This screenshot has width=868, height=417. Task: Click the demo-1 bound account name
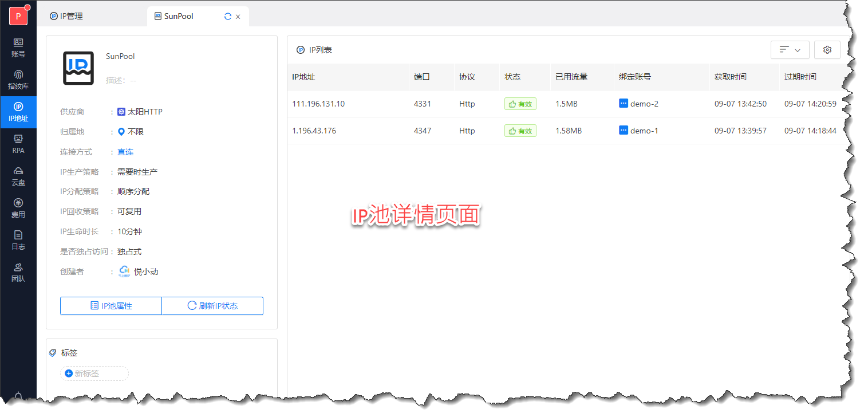644,131
